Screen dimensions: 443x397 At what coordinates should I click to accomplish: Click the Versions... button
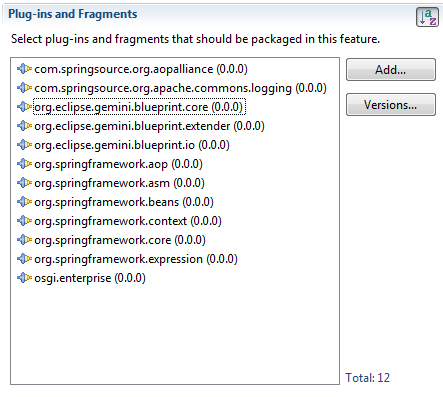click(x=391, y=105)
